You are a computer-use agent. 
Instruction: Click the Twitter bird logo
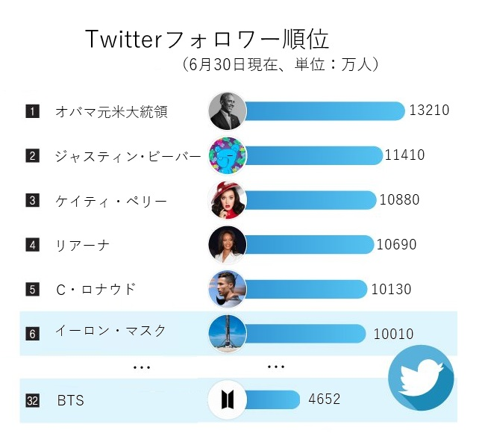(421, 378)
